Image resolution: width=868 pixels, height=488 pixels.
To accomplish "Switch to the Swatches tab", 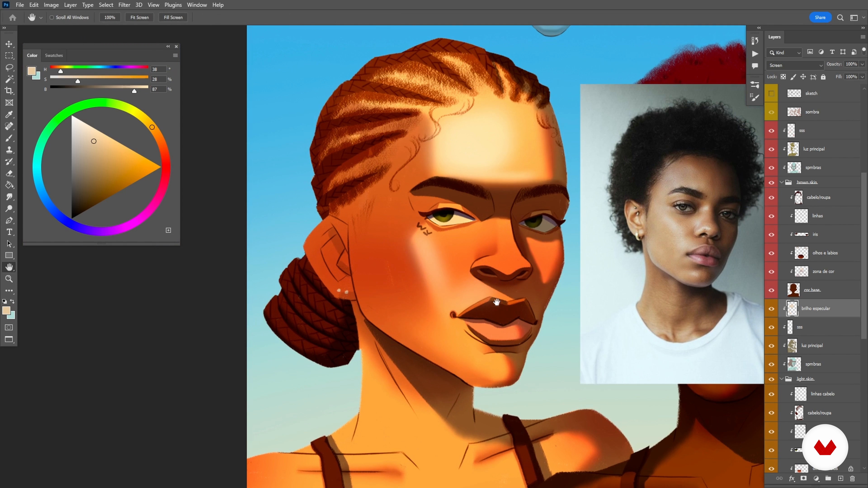I will point(54,55).
